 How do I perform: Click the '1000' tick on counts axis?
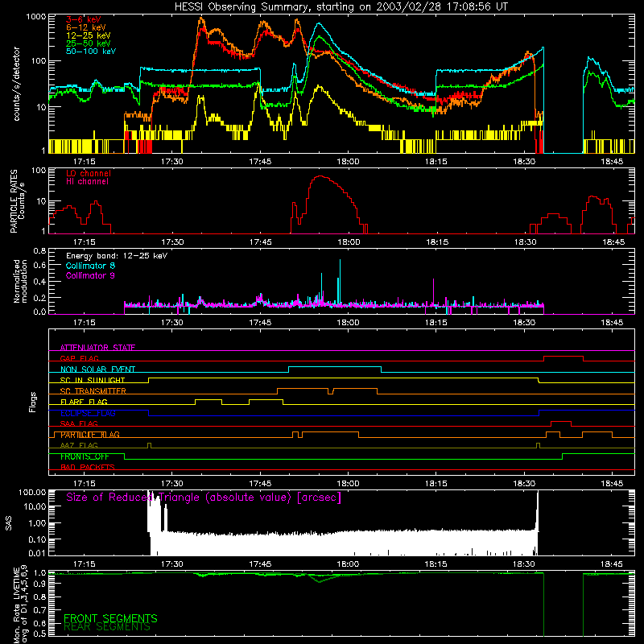point(35,17)
